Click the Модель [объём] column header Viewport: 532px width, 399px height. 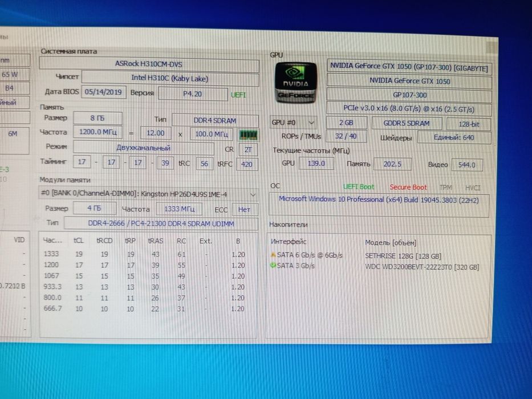(x=391, y=243)
